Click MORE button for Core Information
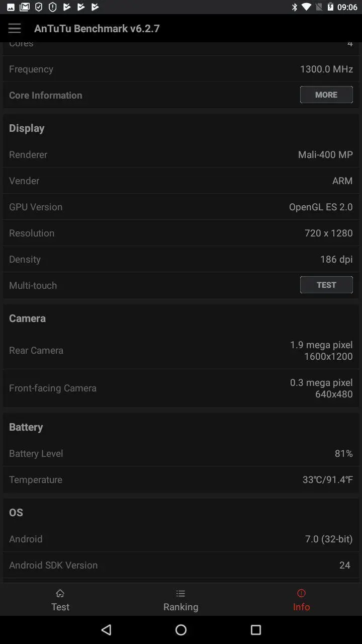Image resolution: width=362 pixels, height=644 pixels. coord(326,95)
